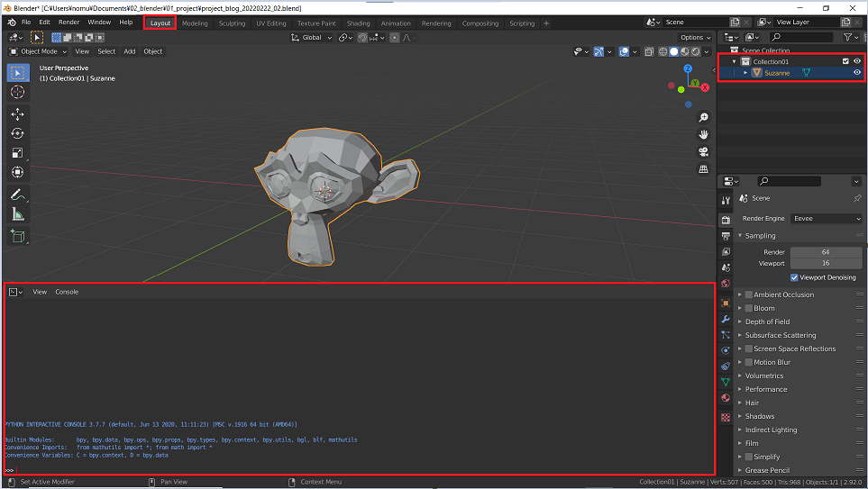This screenshot has height=489, width=868.
Task: Switch to the Scripting workspace tab
Action: (x=522, y=23)
